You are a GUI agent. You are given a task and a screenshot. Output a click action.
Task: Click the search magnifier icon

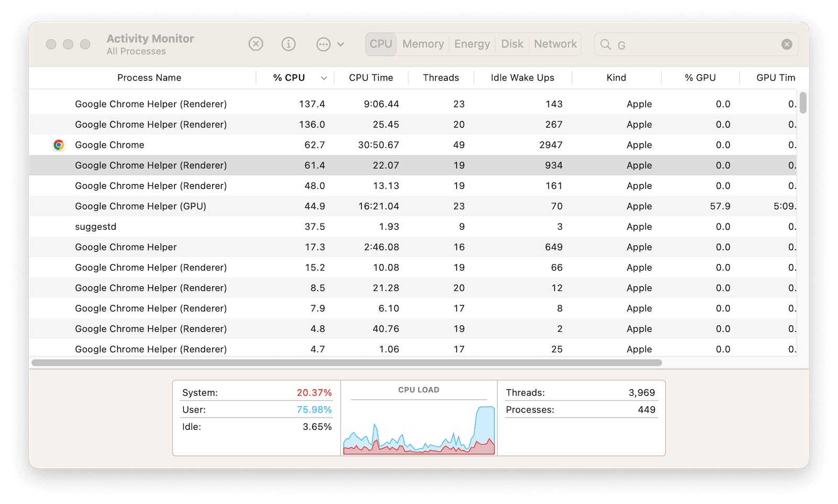point(605,45)
